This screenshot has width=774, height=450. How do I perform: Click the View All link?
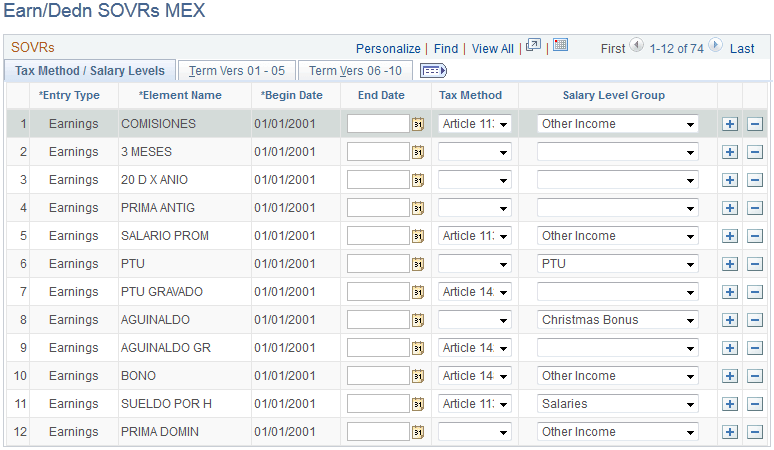coord(493,49)
